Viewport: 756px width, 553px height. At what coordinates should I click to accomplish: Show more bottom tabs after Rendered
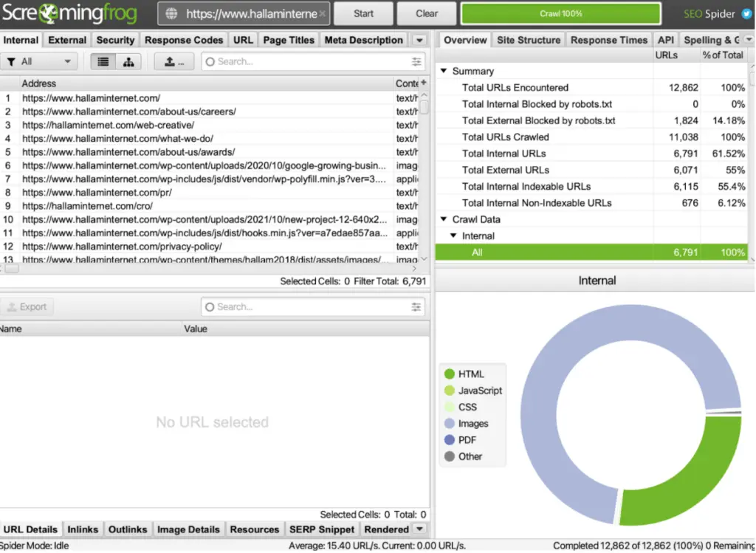[x=420, y=529]
